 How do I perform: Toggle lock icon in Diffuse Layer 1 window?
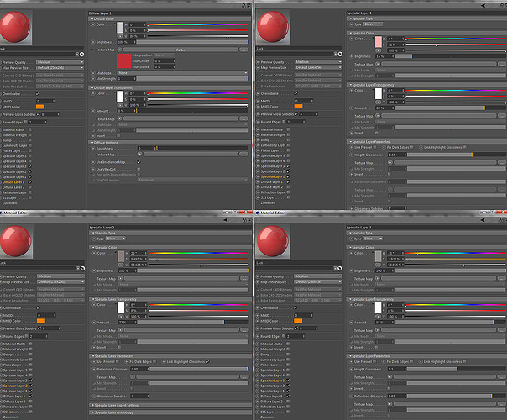(x=243, y=6)
